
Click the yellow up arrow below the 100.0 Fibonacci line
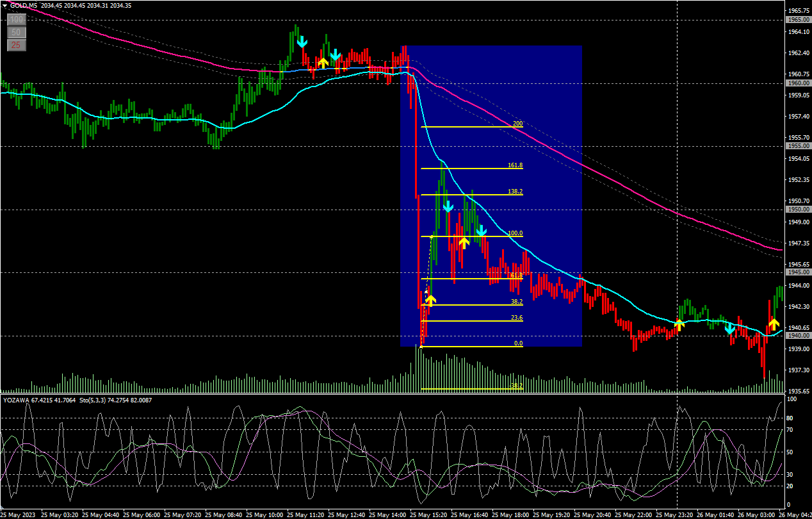[x=464, y=242]
